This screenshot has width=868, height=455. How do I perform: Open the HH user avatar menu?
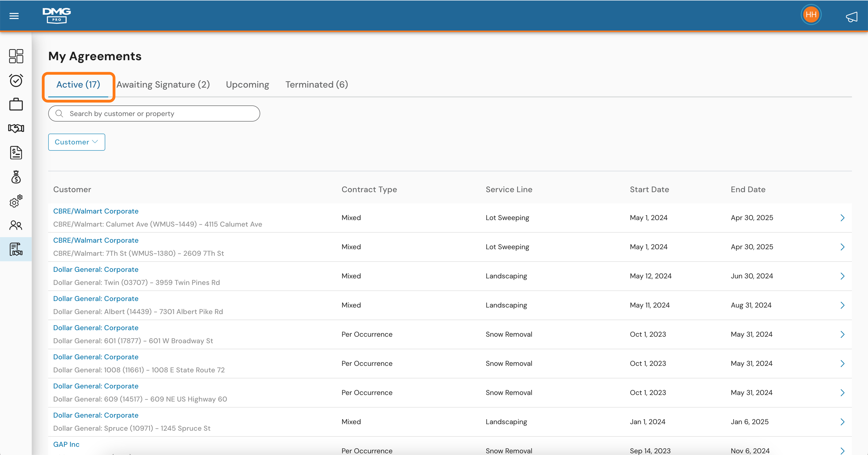click(x=811, y=14)
